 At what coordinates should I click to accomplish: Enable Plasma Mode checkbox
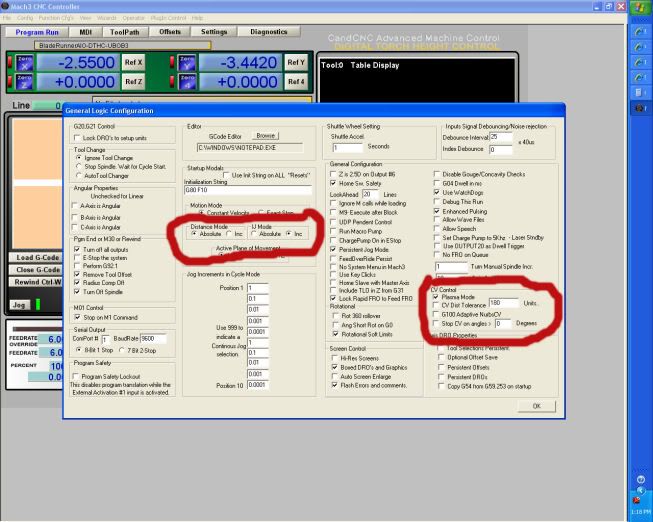[435, 297]
